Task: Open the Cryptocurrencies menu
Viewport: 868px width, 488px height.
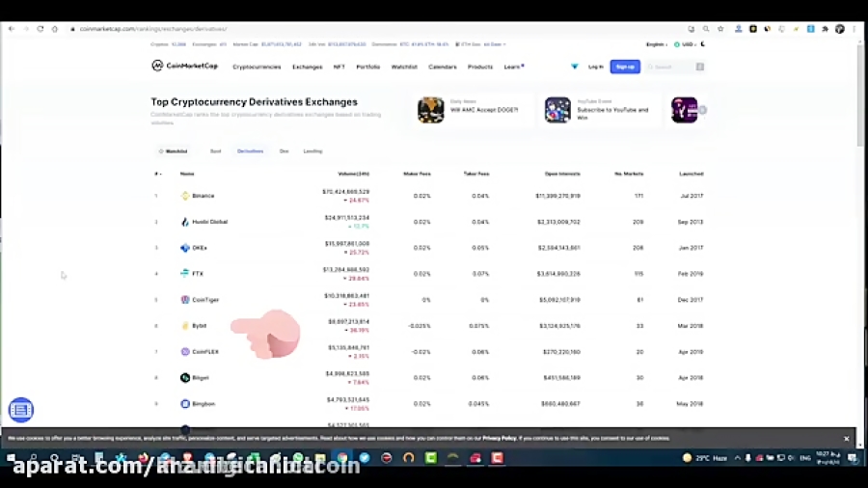Action: (257, 67)
